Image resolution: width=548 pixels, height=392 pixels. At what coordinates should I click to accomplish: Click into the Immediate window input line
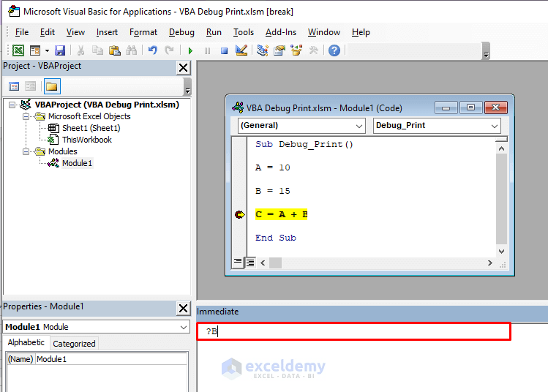click(353, 331)
